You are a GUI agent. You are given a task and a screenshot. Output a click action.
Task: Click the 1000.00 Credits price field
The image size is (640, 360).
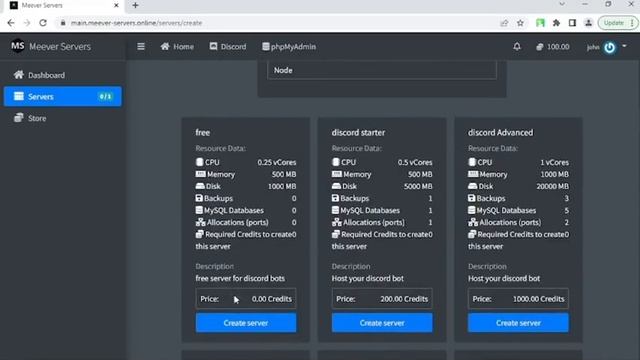pyautogui.click(x=518, y=299)
